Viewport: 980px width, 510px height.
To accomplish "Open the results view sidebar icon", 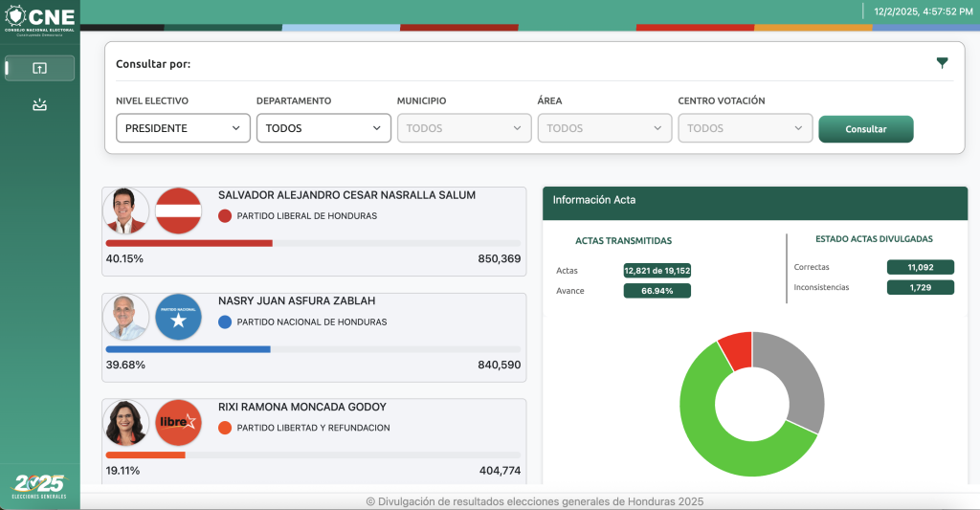I will coord(39,68).
